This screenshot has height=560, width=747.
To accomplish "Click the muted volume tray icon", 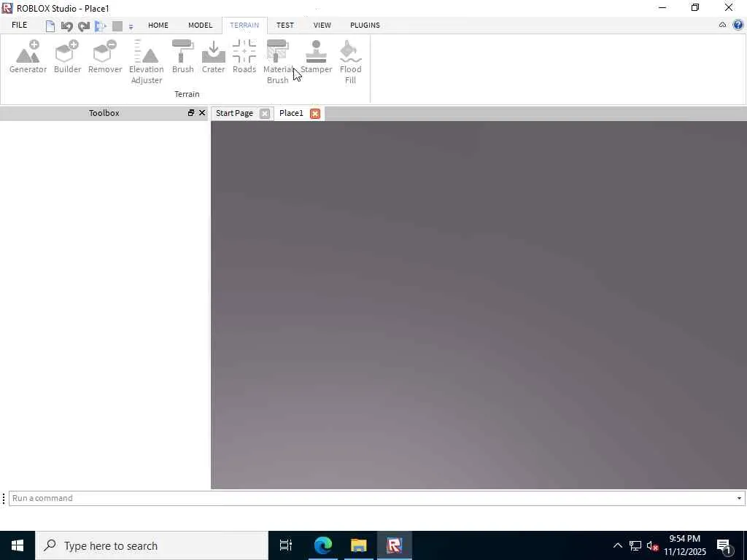I will pos(652,545).
